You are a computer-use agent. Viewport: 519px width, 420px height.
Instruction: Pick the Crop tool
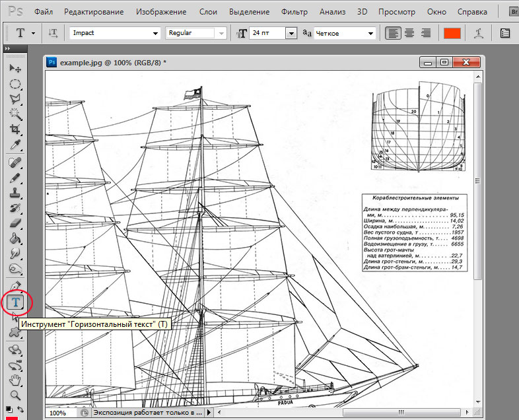(x=15, y=129)
